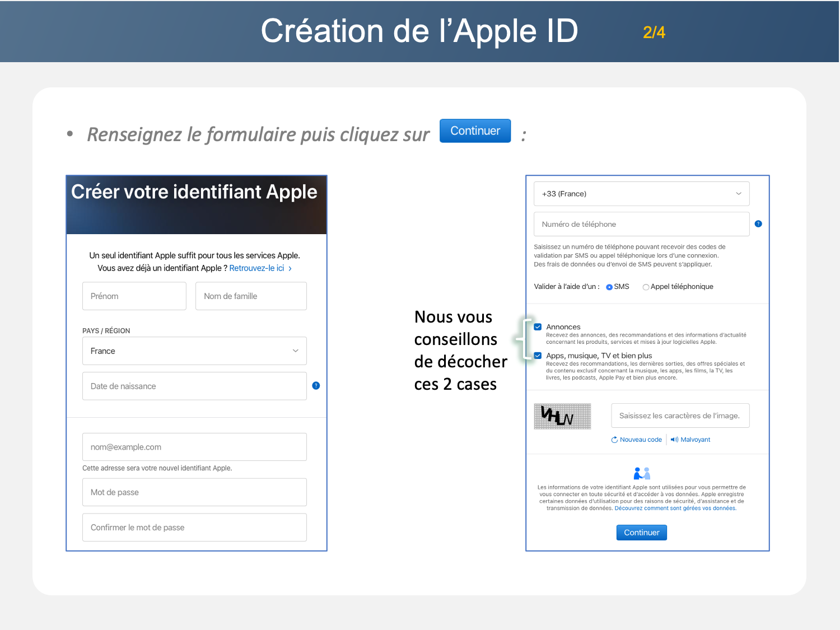Click the Continuer button at form bottom
Viewport: 840px width, 630px height.
coord(641,533)
